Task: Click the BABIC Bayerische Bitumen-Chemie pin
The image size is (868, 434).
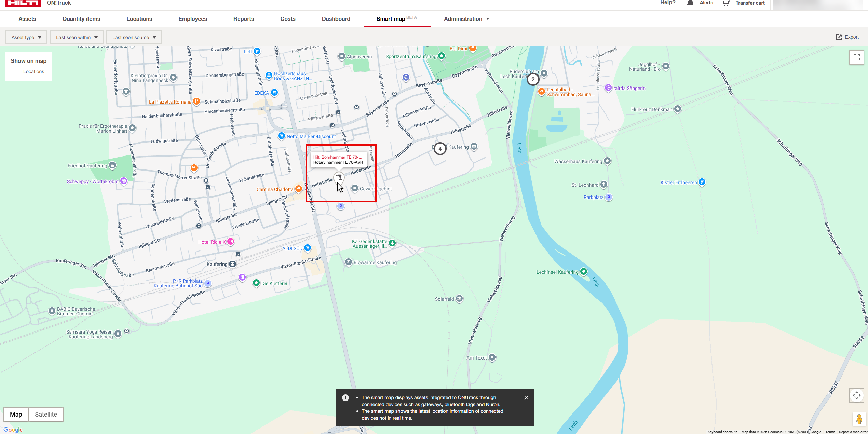Action: 52,311
